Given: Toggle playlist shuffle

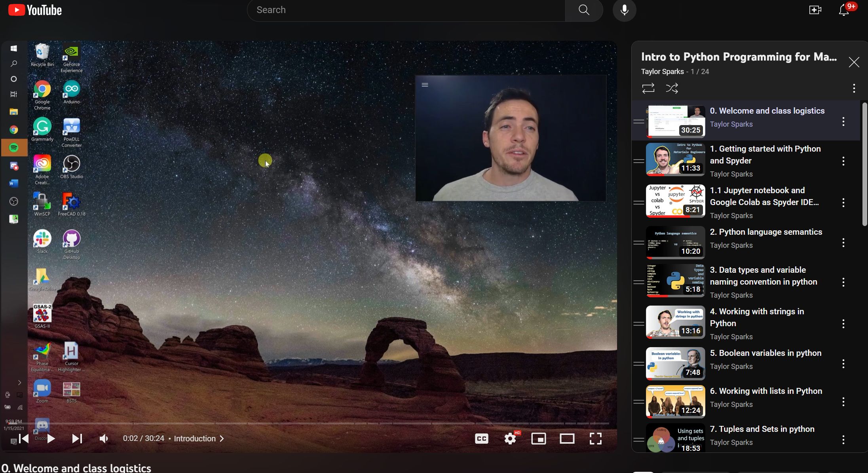Looking at the screenshot, I should click(x=672, y=88).
